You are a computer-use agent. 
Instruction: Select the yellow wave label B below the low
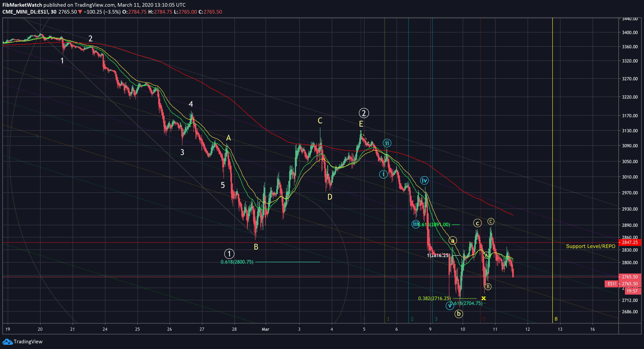click(x=256, y=247)
